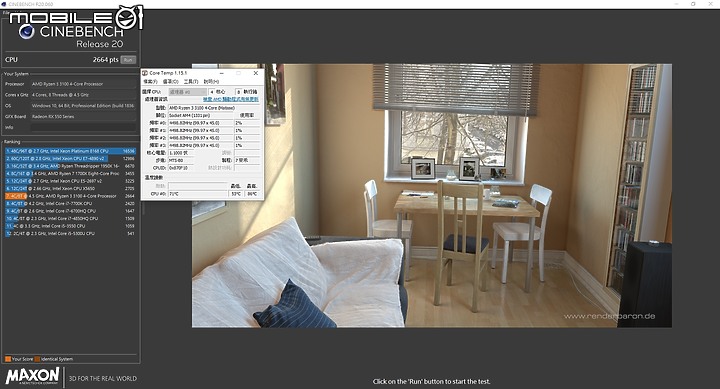Expand the processor selection dropdown in Core Temp
Screen dimensions: 720x389
[187, 92]
